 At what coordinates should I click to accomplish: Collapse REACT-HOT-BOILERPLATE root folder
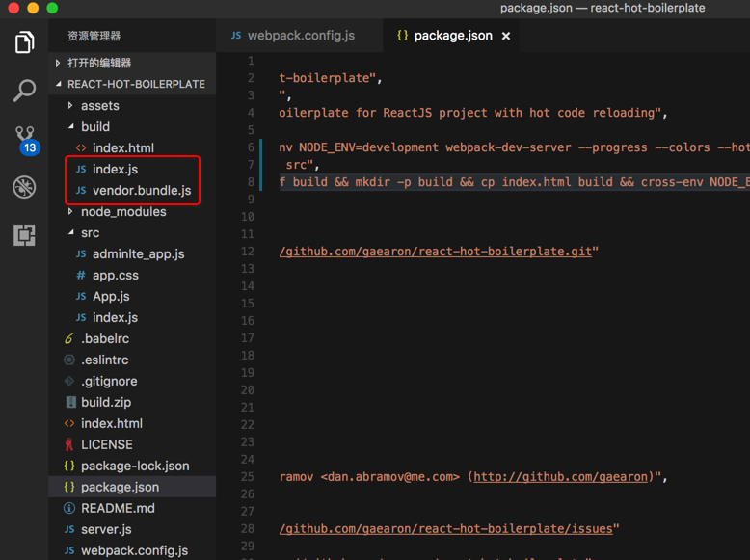point(132,84)
